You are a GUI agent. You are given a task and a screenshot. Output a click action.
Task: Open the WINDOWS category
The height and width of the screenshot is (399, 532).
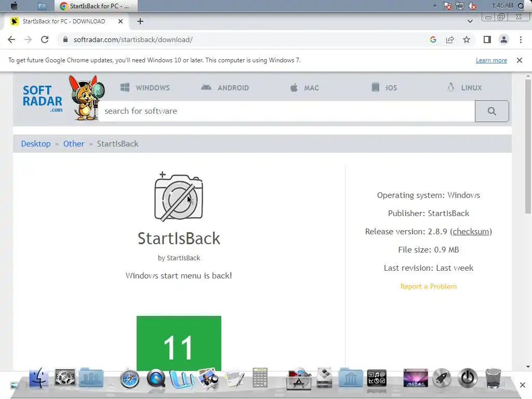145,87
